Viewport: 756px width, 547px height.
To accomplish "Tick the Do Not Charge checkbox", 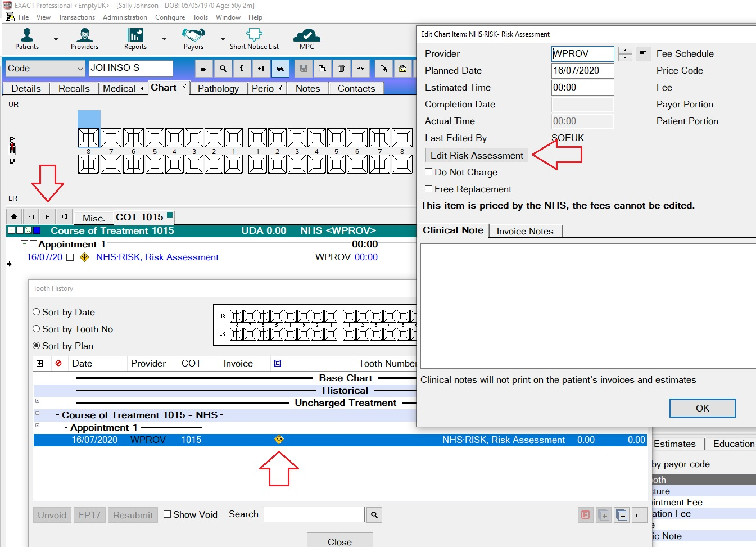I will tap(429, 172).
